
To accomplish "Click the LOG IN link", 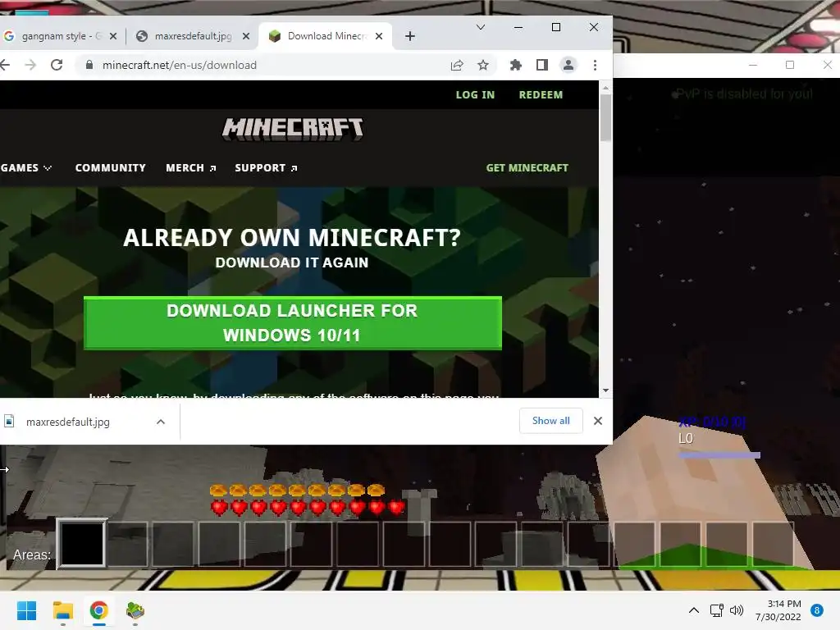I will click(x=475, y=95).
